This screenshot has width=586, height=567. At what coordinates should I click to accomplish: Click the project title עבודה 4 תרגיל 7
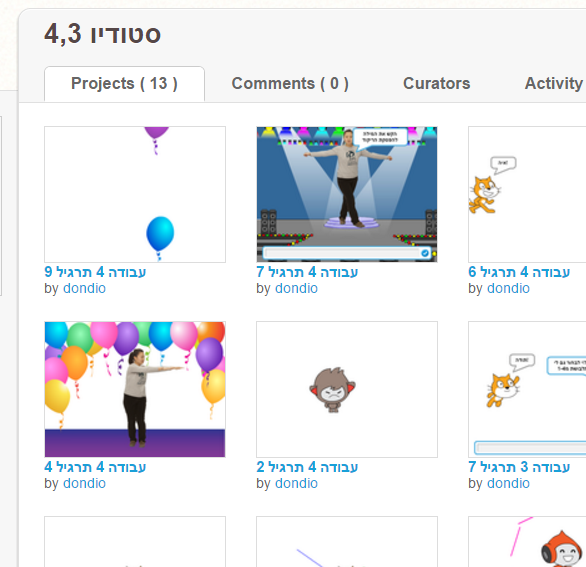(307, 272)
